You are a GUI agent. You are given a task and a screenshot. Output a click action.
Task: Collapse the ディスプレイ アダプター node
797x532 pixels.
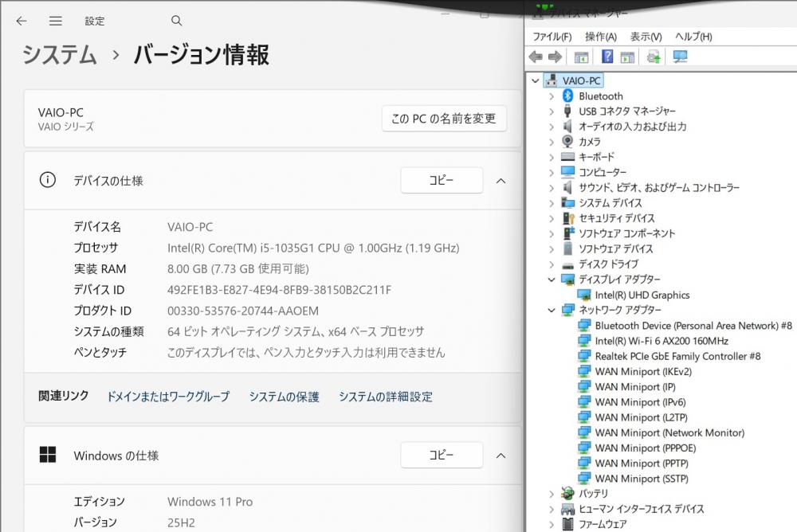click(x=552, y=280)
